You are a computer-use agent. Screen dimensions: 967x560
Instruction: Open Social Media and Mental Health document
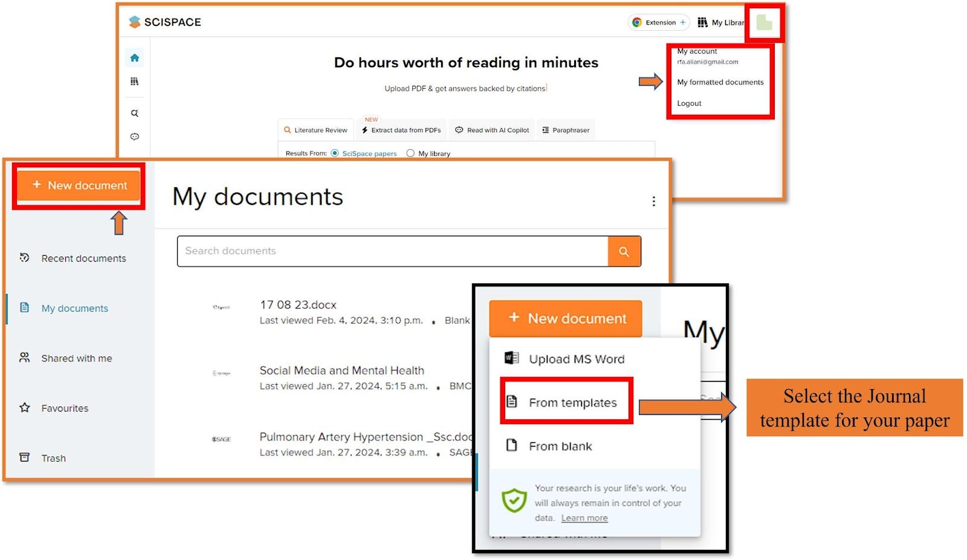tap(341, 371)
